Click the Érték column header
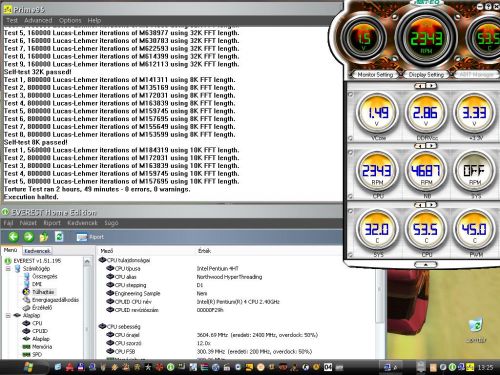 (x=204, y=251)
